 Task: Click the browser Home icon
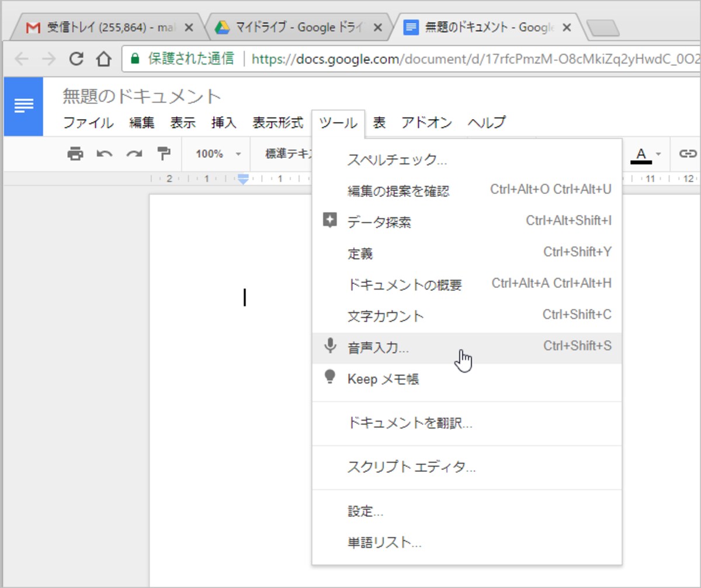(x=103, y=58)
